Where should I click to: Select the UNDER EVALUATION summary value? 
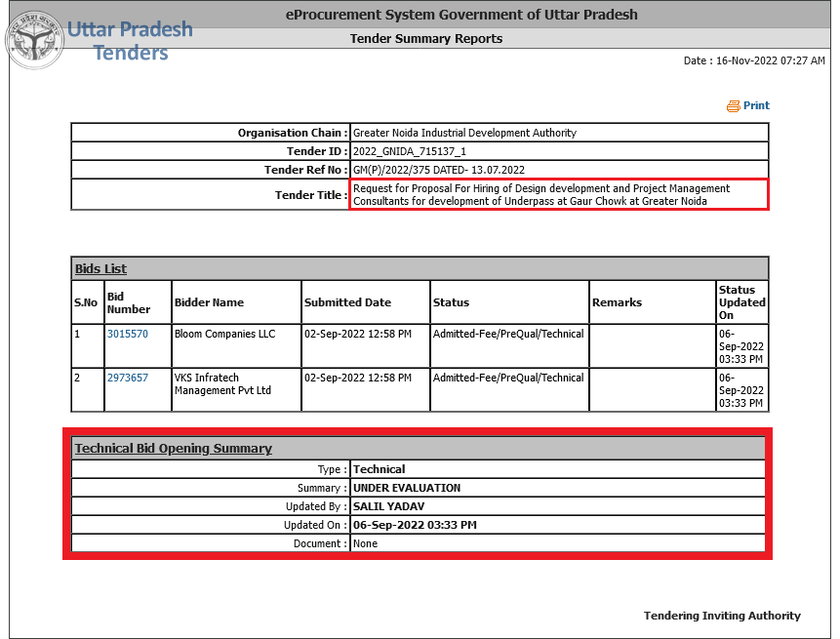(407, 488)
